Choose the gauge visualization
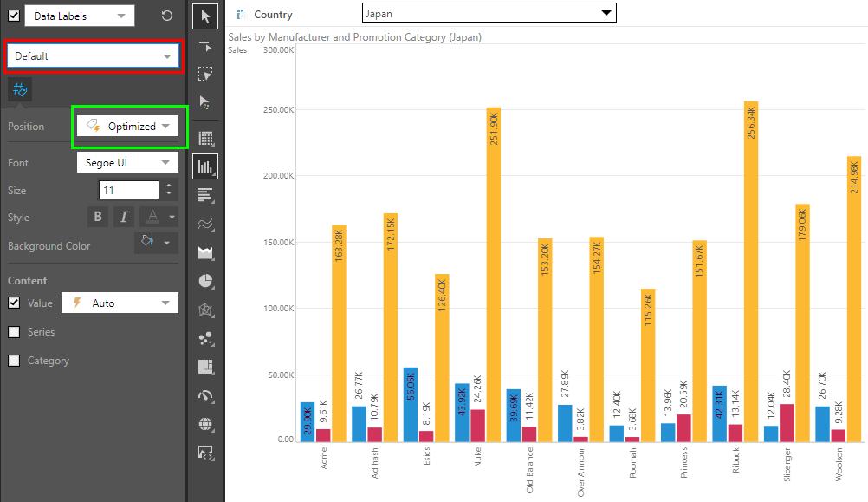The height and width of the screenshot is (502, 868). (205, 395)
